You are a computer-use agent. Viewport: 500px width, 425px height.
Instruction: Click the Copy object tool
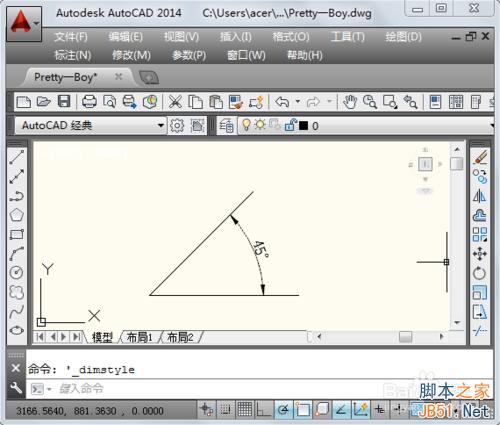[x=480, y=176]
